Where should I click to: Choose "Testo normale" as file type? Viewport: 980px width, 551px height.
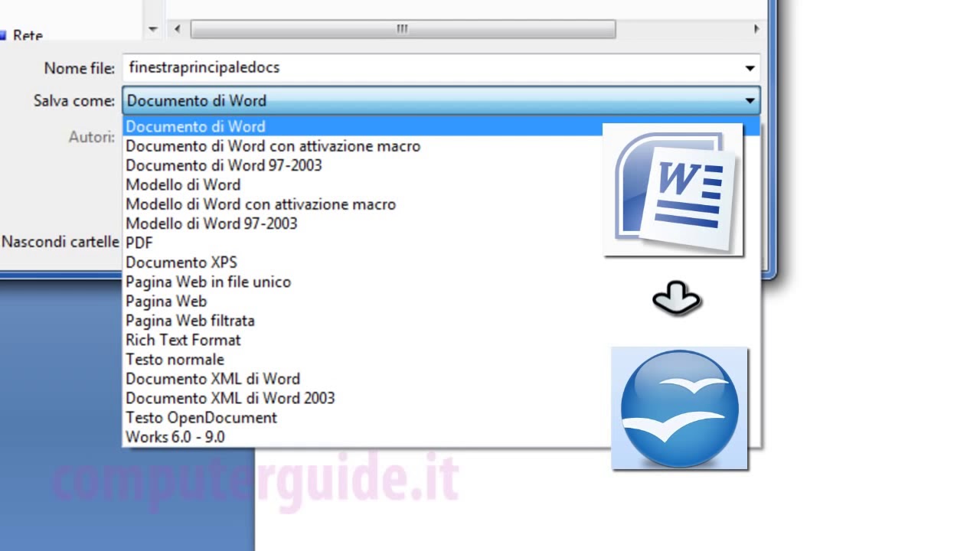(x=441, y=359)
